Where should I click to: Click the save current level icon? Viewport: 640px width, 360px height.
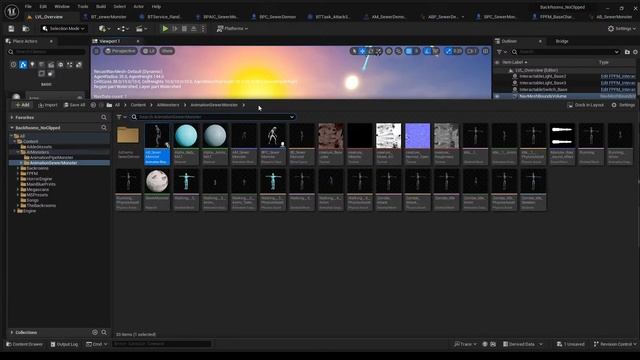(x=11, y=29)
